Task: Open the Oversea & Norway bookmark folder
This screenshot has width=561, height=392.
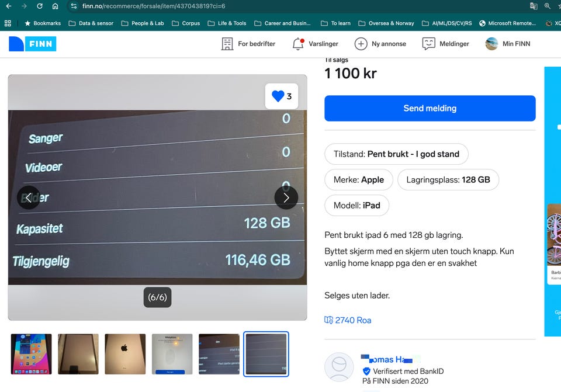Action: 386,23
